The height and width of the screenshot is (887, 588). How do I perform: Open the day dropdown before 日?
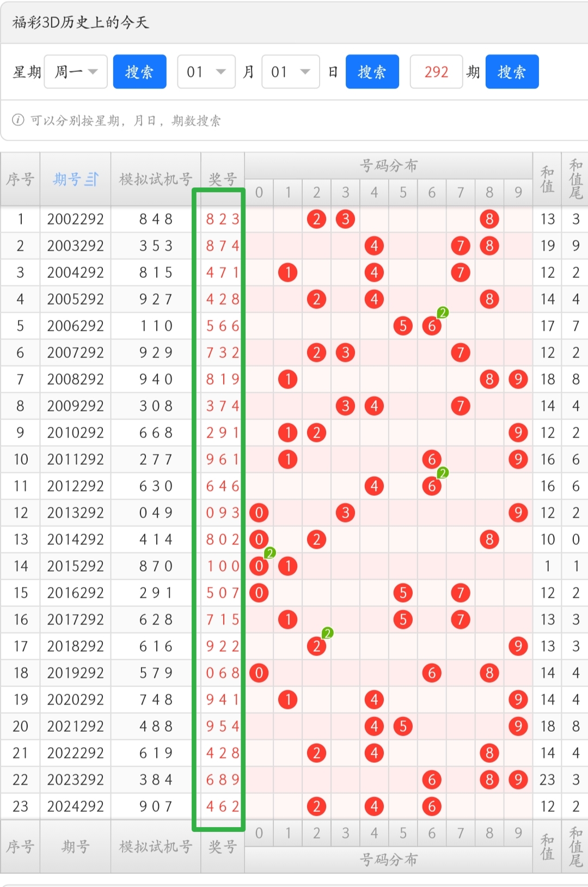[290, 71]
